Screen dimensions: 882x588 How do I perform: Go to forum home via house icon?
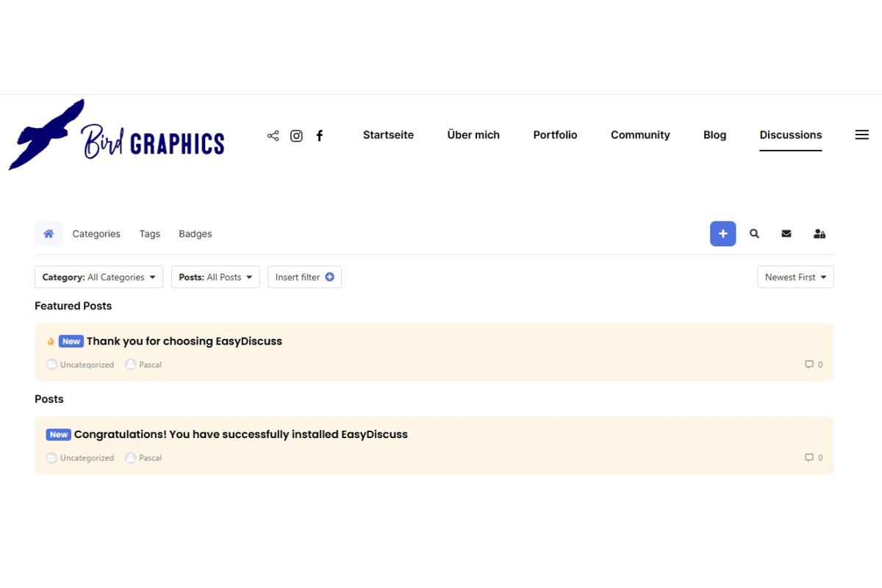[49, 234]
